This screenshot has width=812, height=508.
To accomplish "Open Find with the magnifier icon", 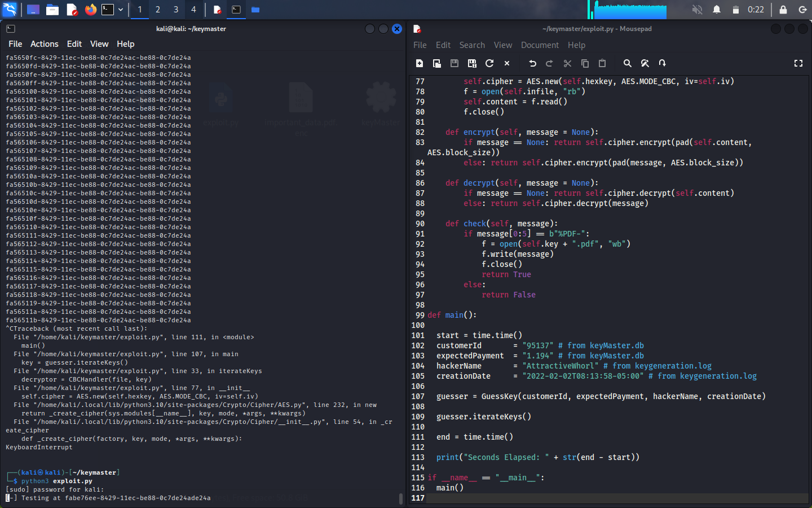I will [628, 63].
